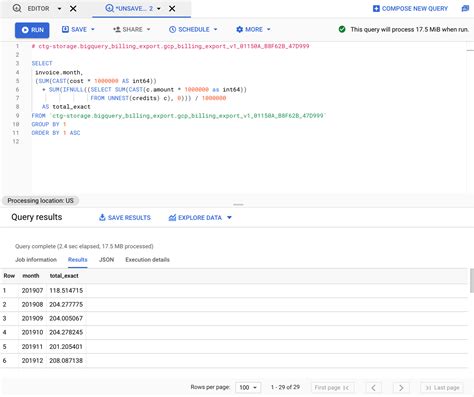Viewport: 474px width, 397px height.
Task: Open the Editor tab dropdown arrow
Action: (59, 9)
